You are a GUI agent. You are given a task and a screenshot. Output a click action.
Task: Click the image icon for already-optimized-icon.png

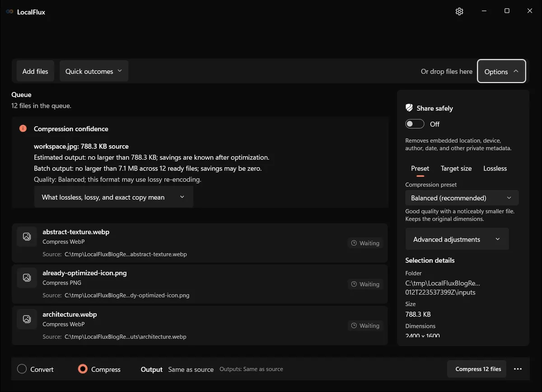27,277
